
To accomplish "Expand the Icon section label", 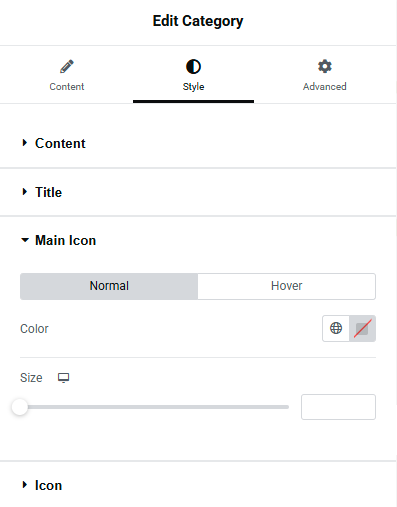I will point(49,485).
